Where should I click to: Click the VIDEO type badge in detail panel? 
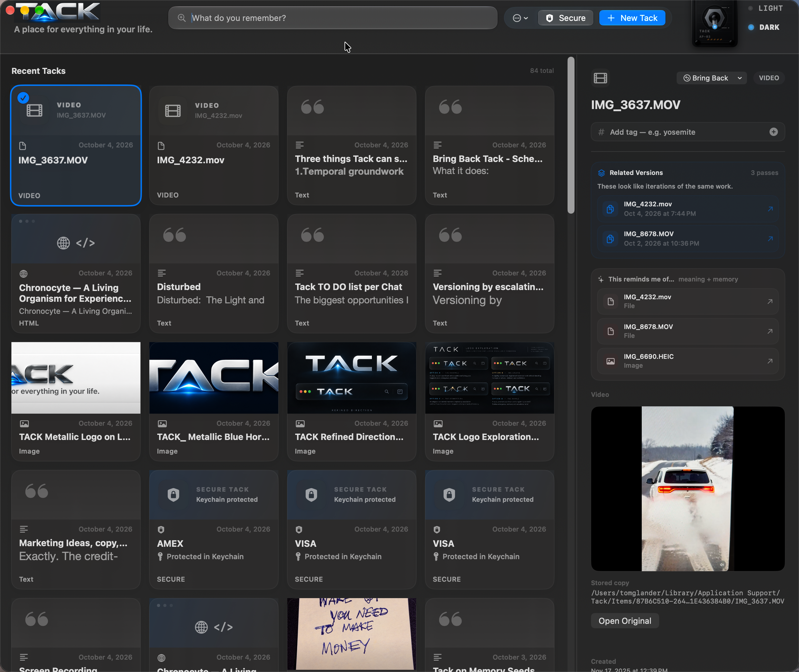coord(769,78)
